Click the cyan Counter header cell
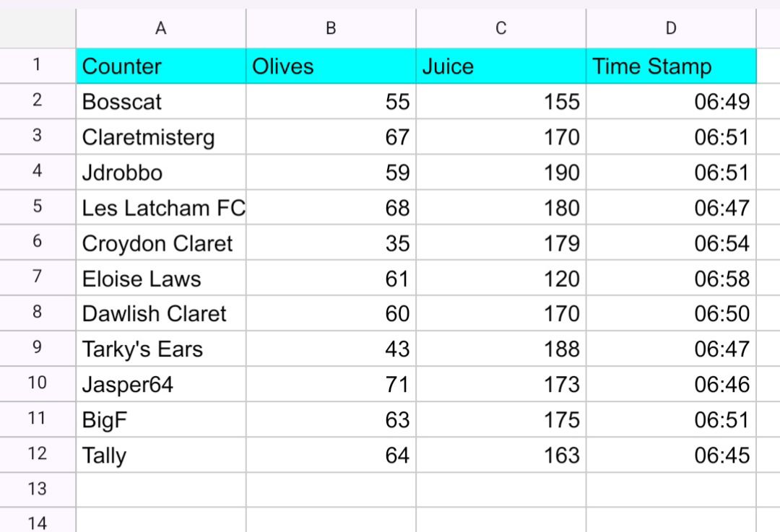780x532 pixels. [160, 66]
